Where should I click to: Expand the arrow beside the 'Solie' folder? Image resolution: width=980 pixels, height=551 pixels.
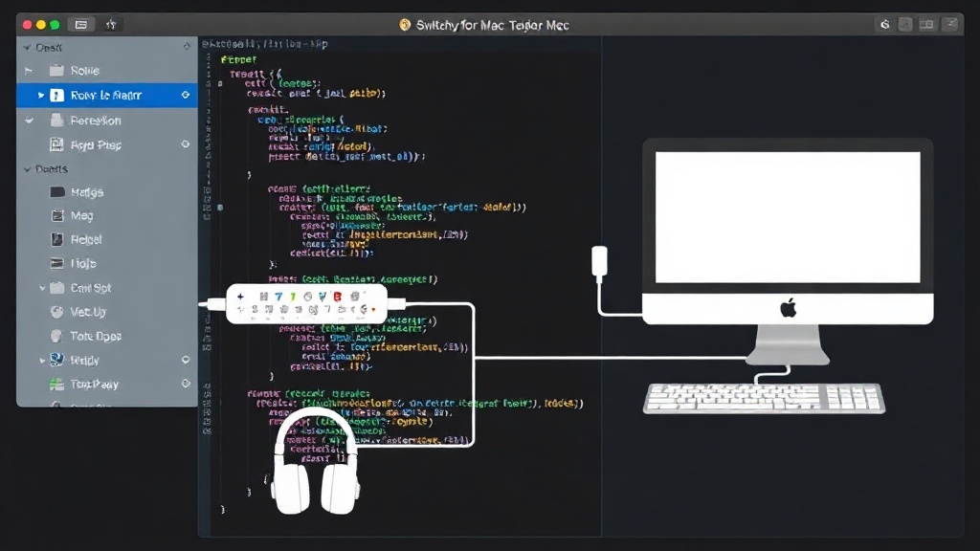click(x=28, y=71)
